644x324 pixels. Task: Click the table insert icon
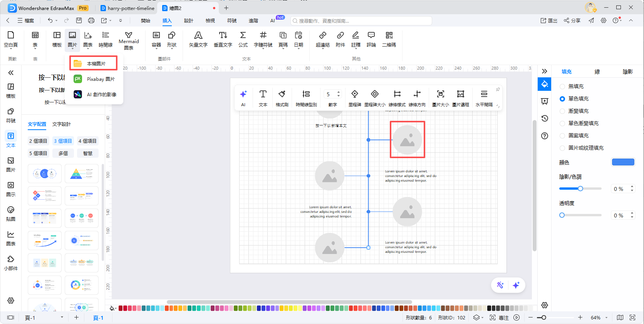[x=35, y=39]
